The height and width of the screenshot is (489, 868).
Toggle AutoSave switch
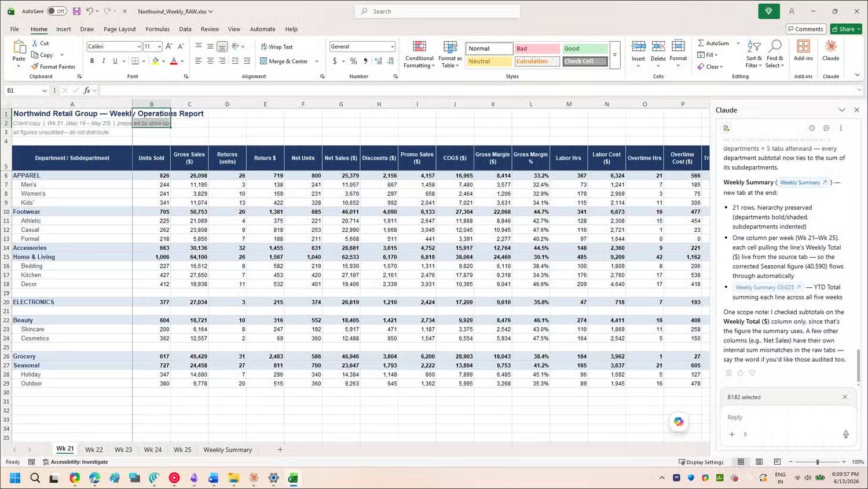click(57, 11)
